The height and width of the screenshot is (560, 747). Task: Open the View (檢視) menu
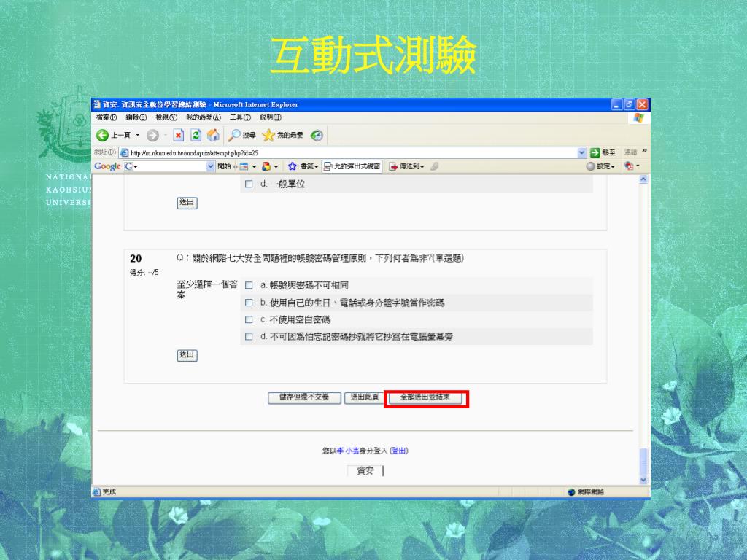pyautogui.click(x=166, y=117)
